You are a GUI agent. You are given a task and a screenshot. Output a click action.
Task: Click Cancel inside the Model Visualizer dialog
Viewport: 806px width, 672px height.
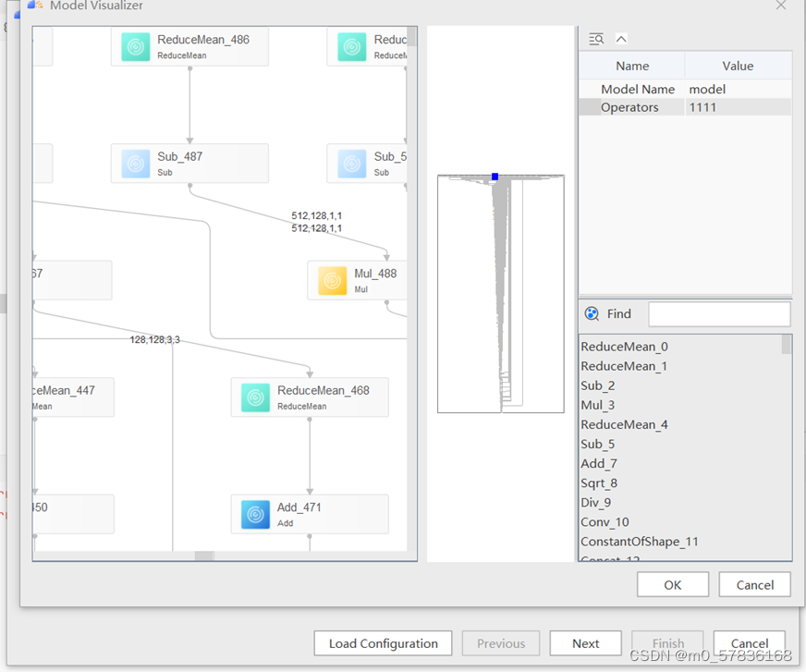(x=754, y=584)
